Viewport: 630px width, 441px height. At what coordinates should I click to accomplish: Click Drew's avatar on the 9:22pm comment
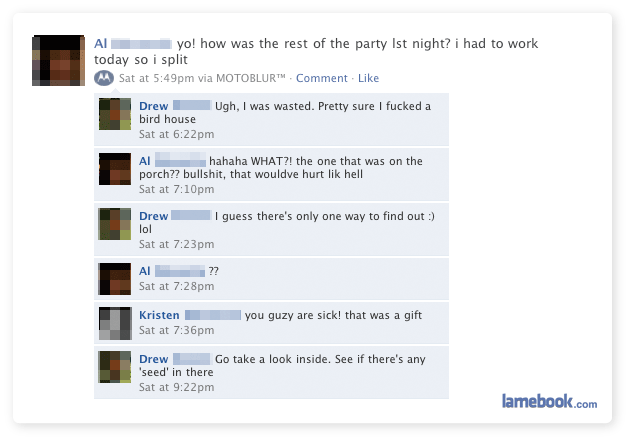pyautogui.click(x=115, y=367)
